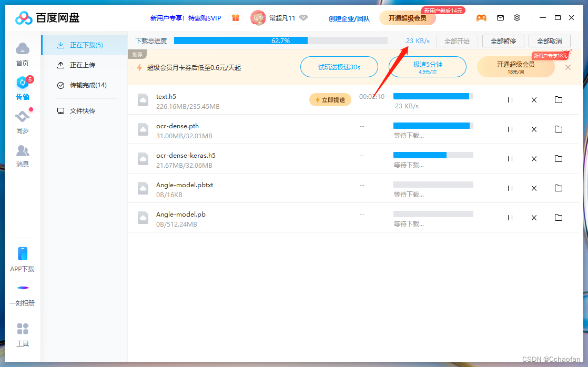Screen dimensions: 588x367
Task: Open the 同步 sync section
Action: tap(23, 122)
